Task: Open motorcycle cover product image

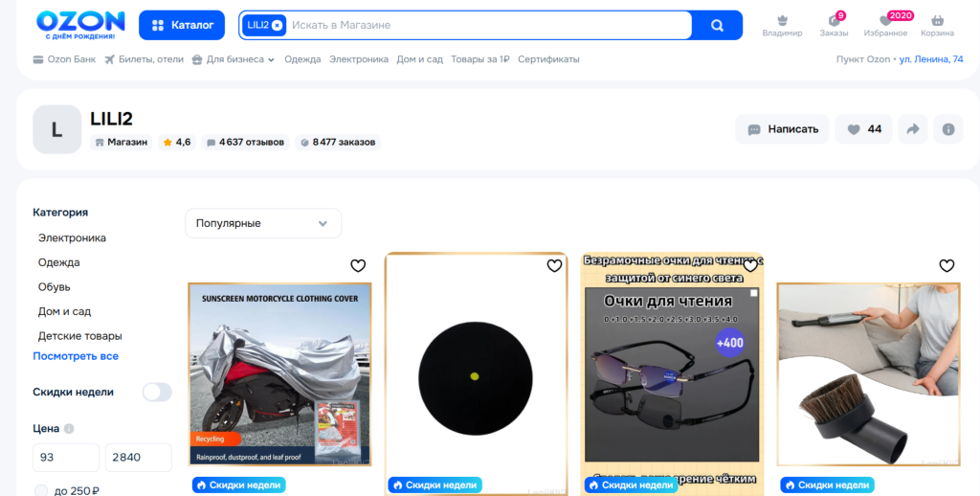Action: pos(279,374)
